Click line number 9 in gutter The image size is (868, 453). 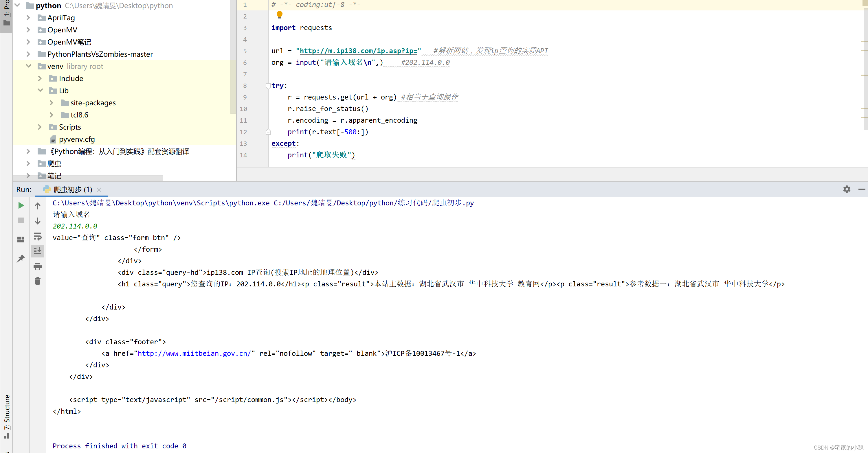(x=245, y=97)
